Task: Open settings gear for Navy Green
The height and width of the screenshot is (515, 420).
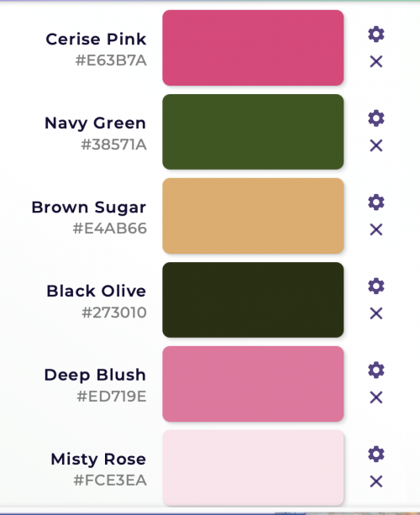Action: tap(376, 118)
